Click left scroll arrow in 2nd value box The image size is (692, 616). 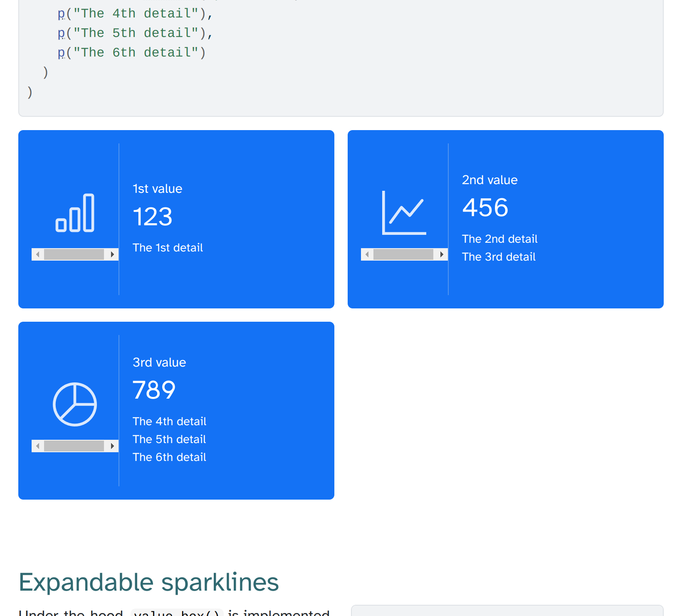coord(367,254)
